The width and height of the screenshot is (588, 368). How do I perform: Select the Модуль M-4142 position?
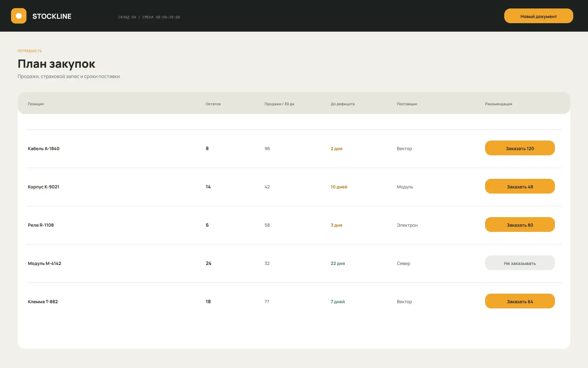(44, 263)
